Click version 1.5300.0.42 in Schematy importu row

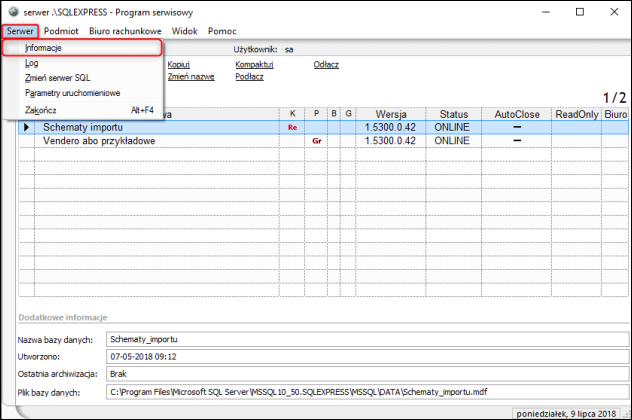pos(390,127)
